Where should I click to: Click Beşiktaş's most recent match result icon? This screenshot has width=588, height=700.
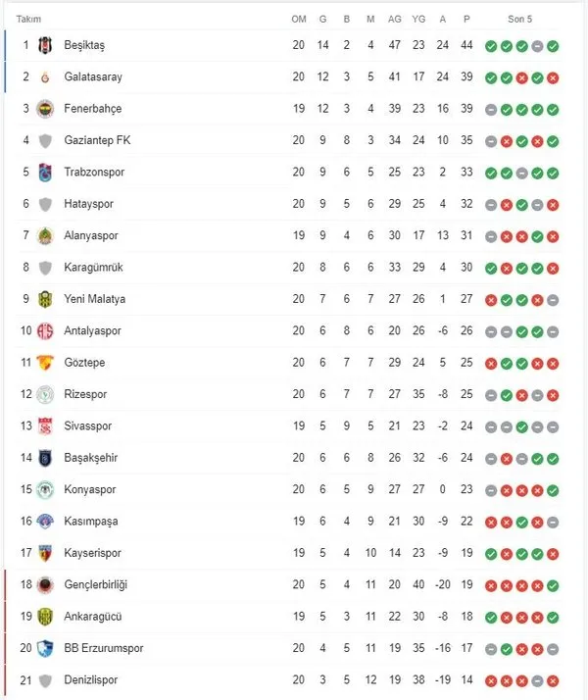pos(554,45)
